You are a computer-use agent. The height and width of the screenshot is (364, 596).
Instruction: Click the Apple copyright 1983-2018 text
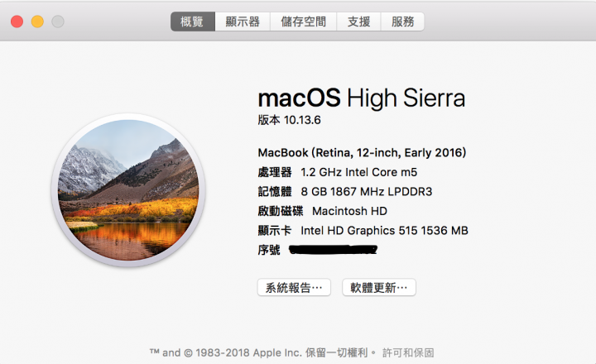tap(262, 352)
